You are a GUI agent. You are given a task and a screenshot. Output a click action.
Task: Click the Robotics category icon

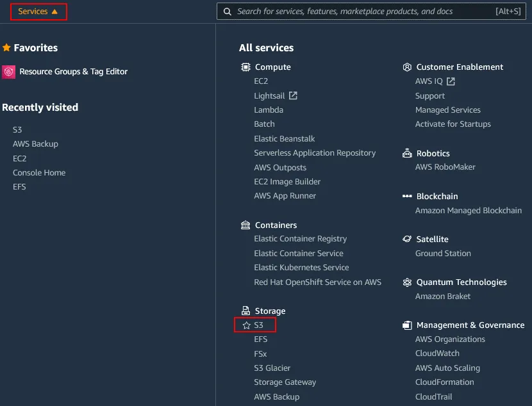(407, 153)
